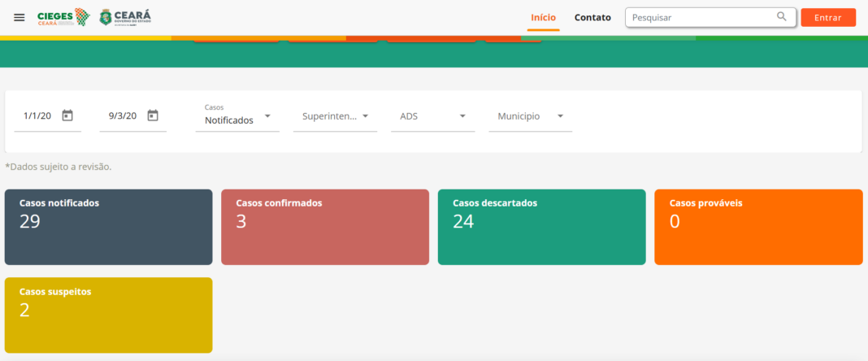Click the search magnifier icon
The width and height of the screenshot is (868, 361).
[x=782, y=17]
